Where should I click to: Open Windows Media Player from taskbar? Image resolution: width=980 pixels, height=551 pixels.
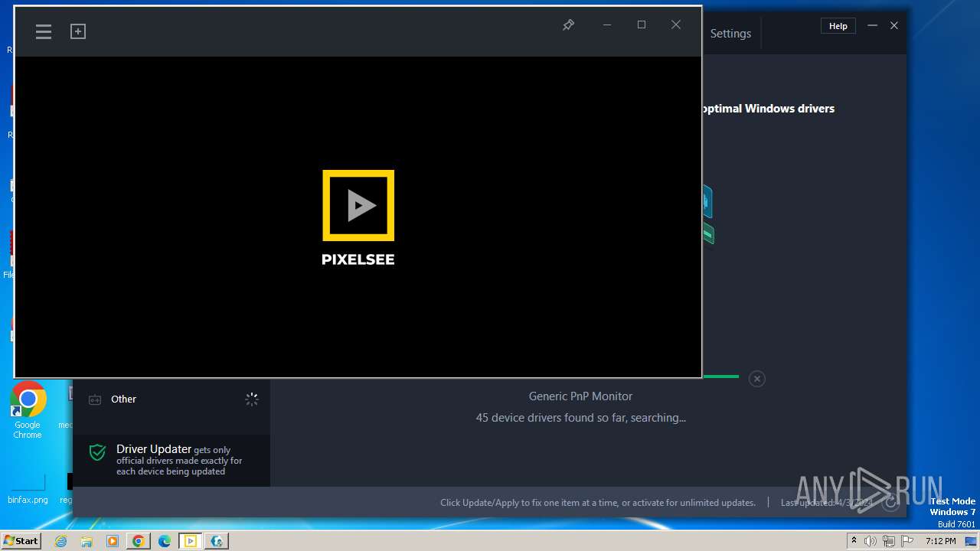(113, 541)
